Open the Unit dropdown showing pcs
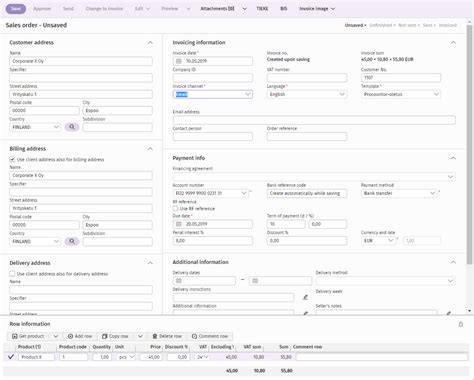This screenshot has height=380, width=474. point(126,357)
